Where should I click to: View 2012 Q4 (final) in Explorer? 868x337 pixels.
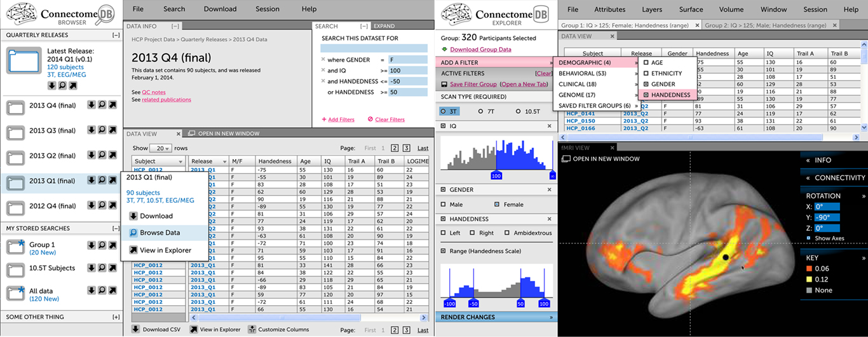click(112, 205)
